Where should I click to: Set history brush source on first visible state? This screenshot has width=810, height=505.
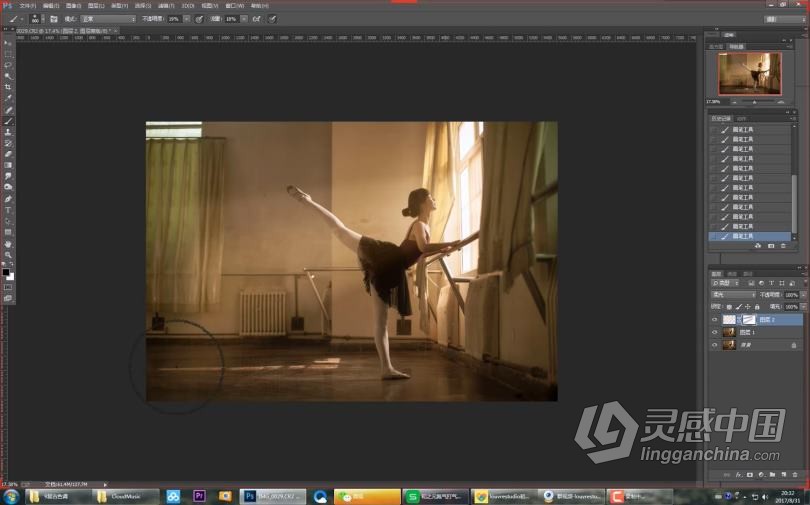714,130
